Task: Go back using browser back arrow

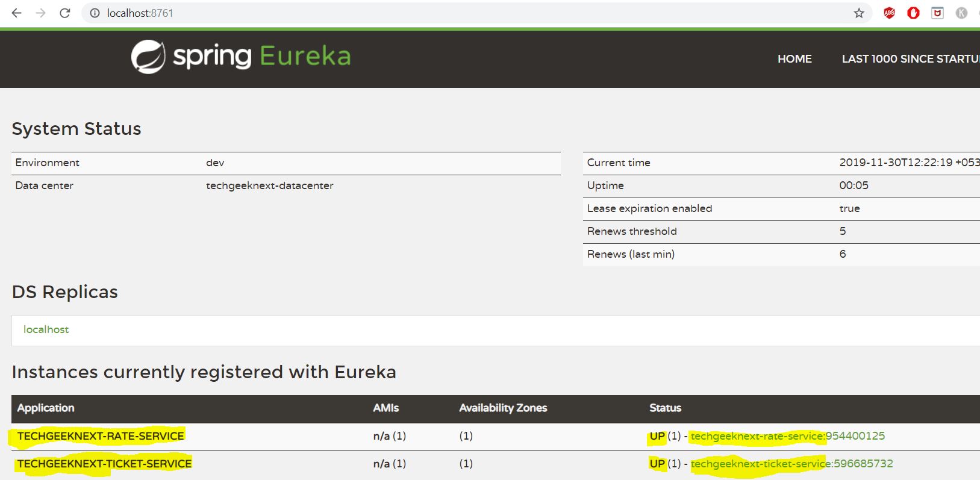Action: point(16,13)
